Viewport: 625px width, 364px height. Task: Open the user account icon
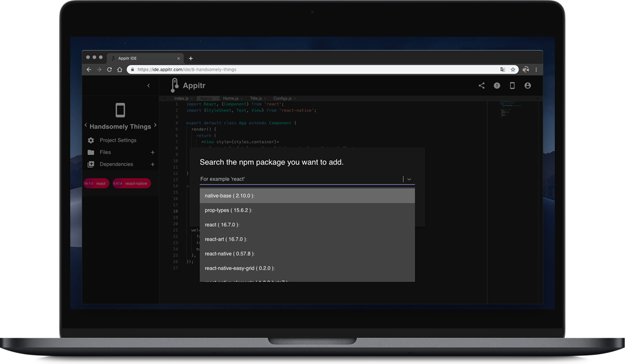(x=527, y=85)
